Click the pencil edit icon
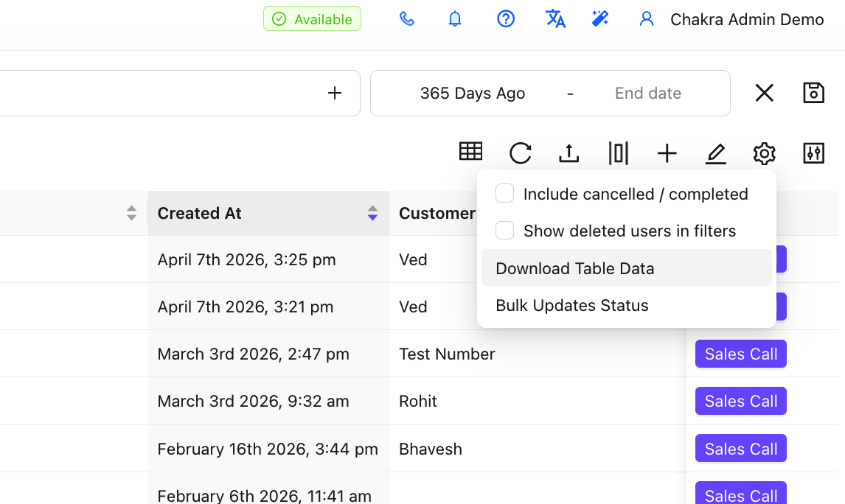845x504 pixels. [715, 153]
